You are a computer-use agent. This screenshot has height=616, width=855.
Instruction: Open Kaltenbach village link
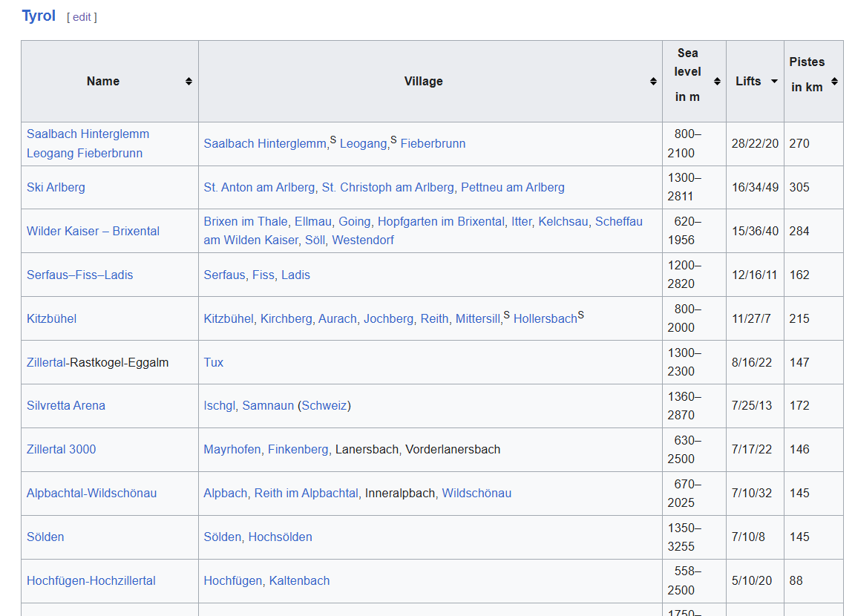299,580
